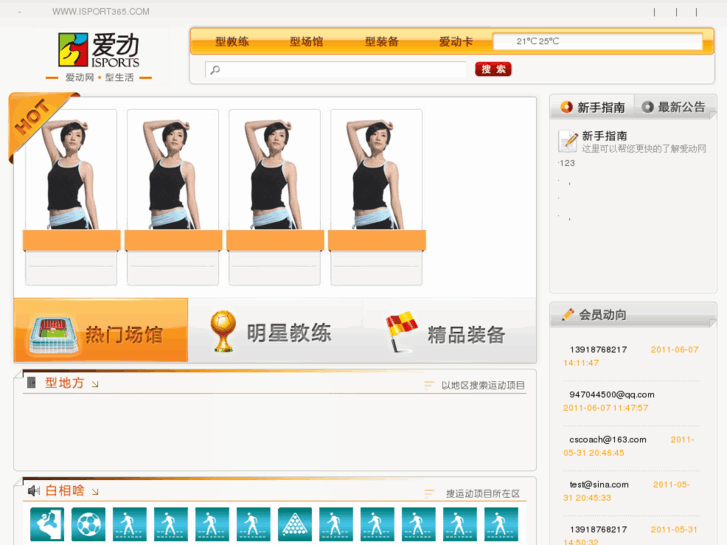Image resolution: width=727 pixels, height=545 pixels.
Task: Click inside the search text field
Action: (x=336, y=70)
